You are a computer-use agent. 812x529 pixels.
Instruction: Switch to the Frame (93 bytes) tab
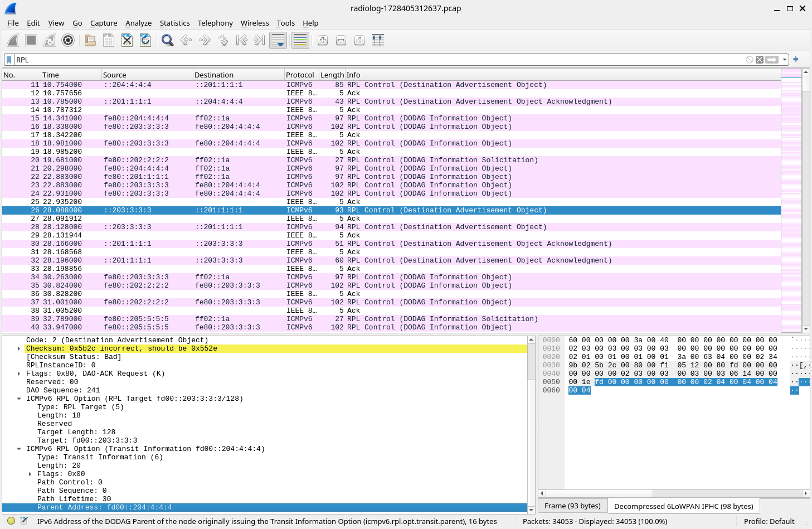click(572, 506)
